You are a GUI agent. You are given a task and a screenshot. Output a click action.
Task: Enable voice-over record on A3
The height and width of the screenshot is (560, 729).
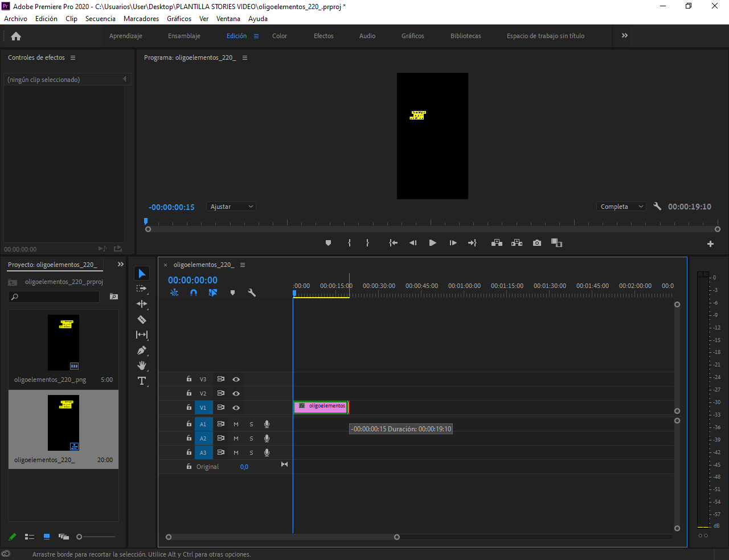(267, 452)
